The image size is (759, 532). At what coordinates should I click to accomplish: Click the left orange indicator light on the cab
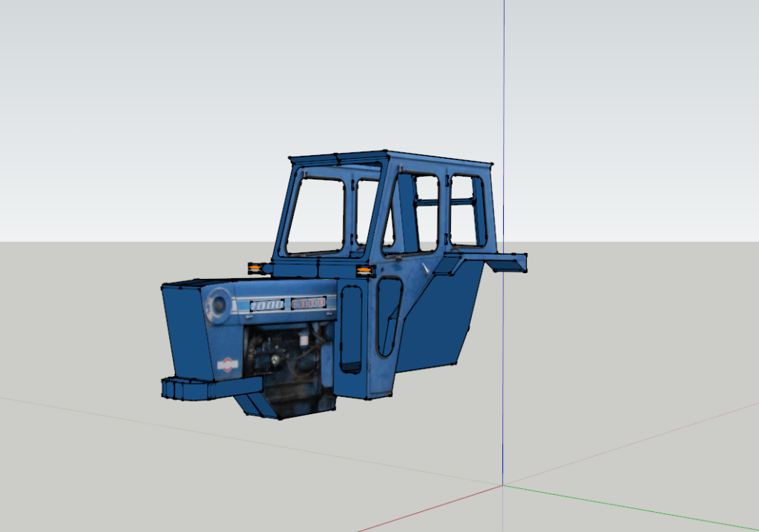coord(255,268)
